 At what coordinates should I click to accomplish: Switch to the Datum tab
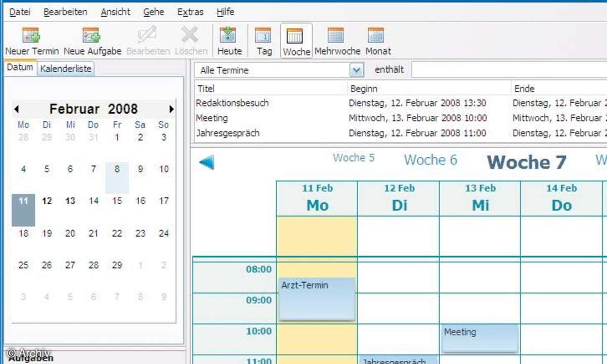tap(20, 67)
